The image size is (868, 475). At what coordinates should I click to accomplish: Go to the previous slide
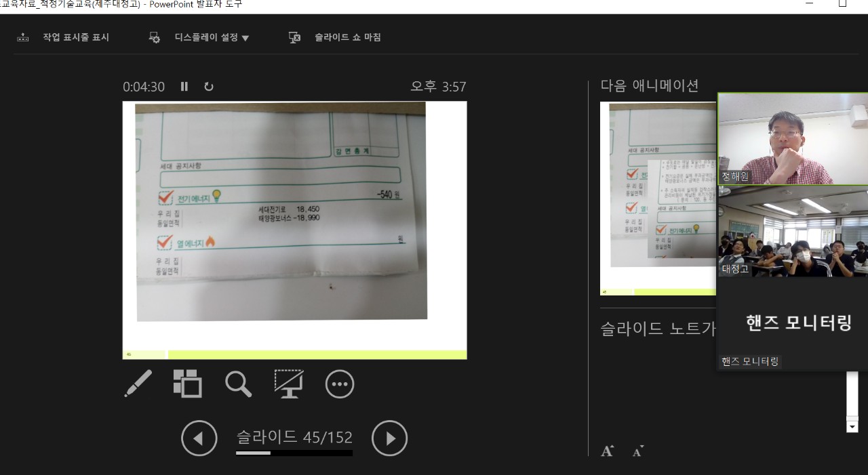click(x=199, y=438)
